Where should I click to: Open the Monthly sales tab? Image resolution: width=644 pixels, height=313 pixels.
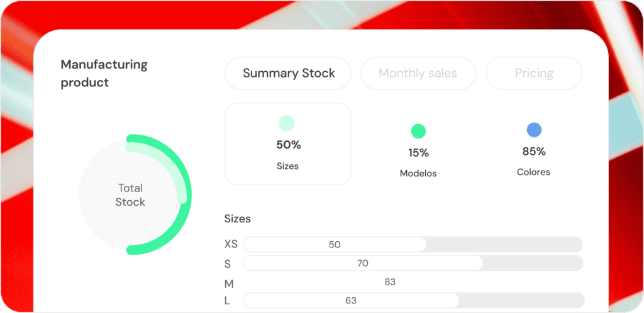418,73
